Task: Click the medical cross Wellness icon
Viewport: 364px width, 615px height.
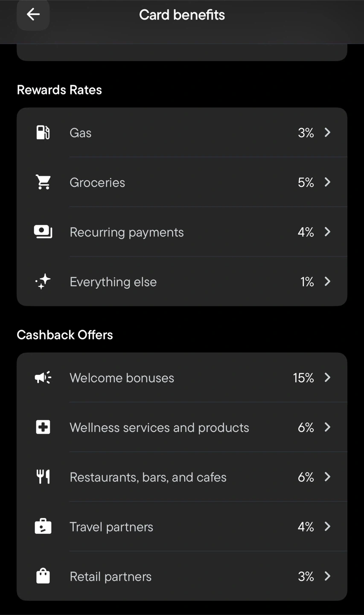Action: click(x=43, y=427)
